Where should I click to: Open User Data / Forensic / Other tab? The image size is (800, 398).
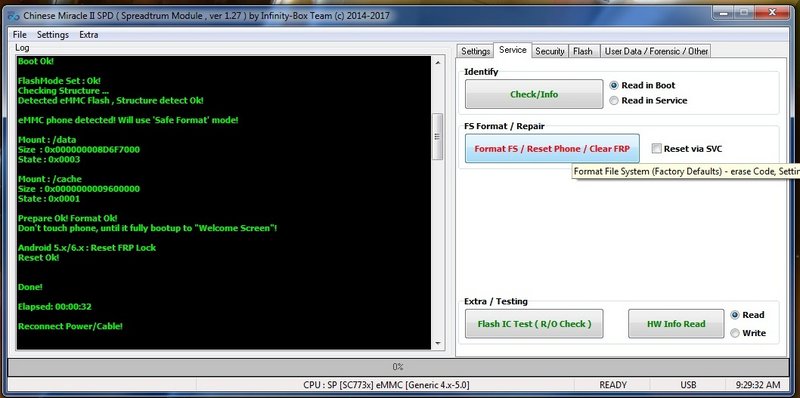(656, 51)
